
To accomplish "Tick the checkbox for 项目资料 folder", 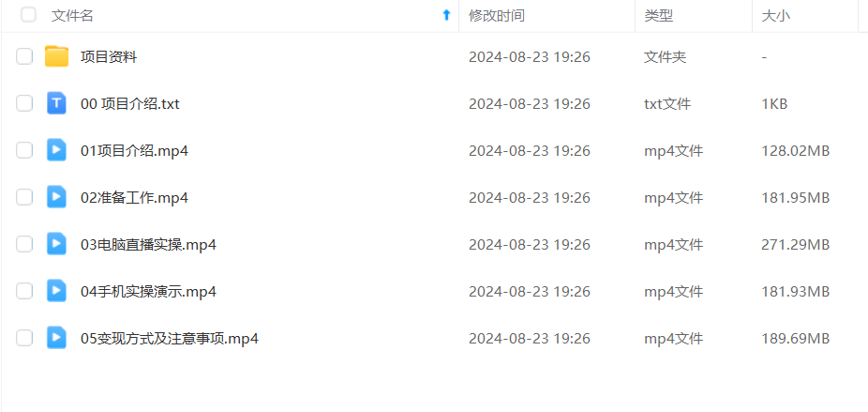I will pos(24,56).
